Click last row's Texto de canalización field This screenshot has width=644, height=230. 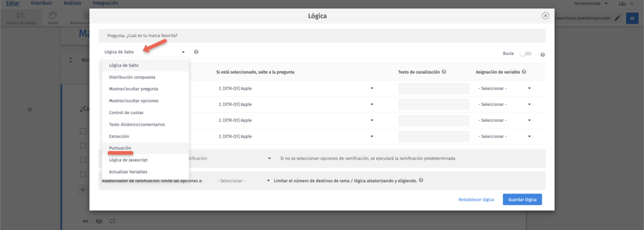(434, 136)
